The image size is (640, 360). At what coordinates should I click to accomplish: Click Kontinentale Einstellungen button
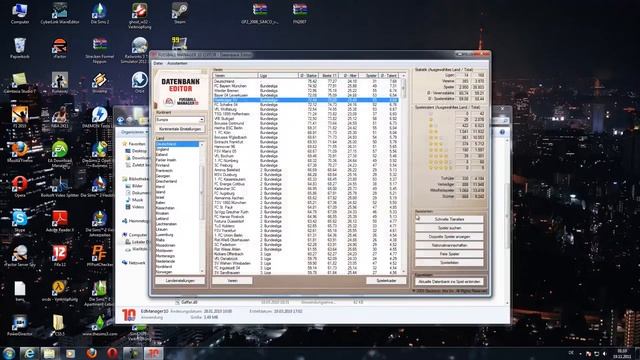tap(180, 129)
